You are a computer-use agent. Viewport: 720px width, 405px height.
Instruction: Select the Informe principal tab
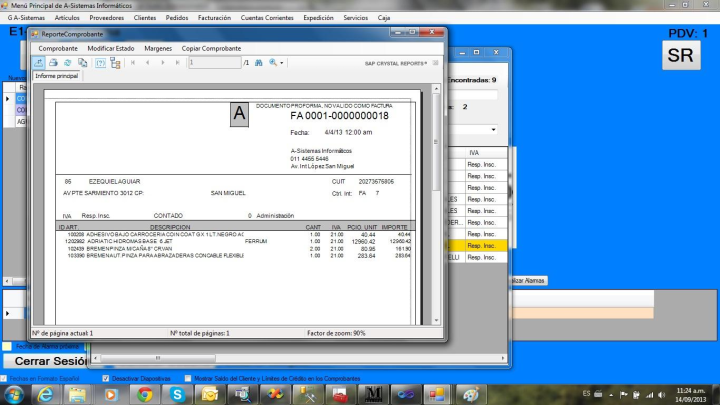pos(56,76)
